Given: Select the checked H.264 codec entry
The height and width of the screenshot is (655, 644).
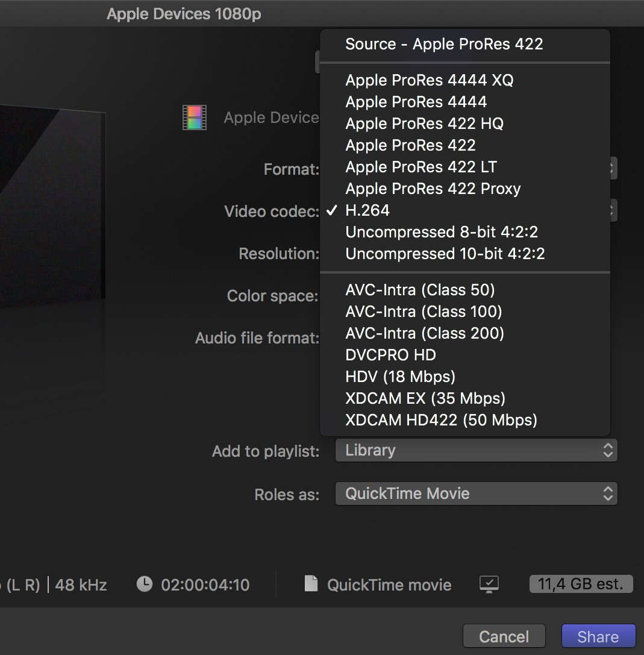Looking at the screenshot, I should [465, 210].
